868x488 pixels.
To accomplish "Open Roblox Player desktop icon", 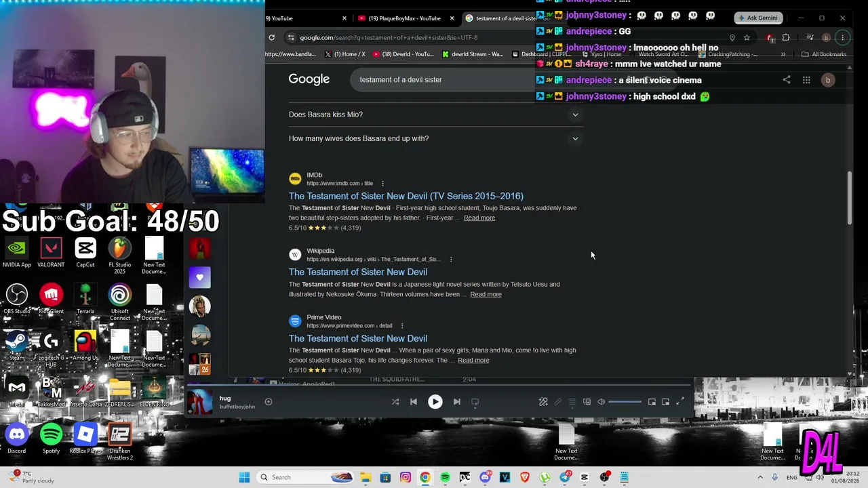I will [x=85, y=439].
